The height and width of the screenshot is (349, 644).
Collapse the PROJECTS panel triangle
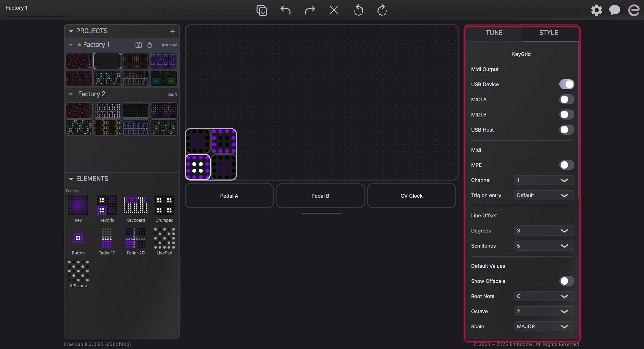click(71, 31)
